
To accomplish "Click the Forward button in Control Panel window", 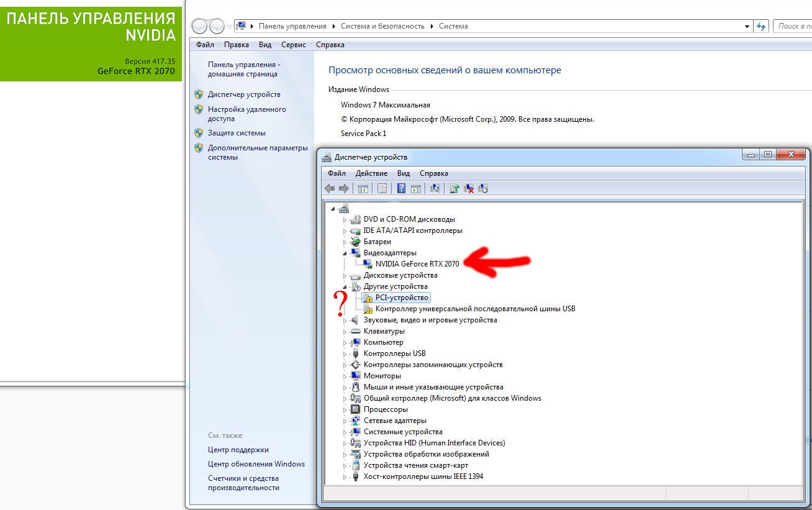I will coord(217,26).
